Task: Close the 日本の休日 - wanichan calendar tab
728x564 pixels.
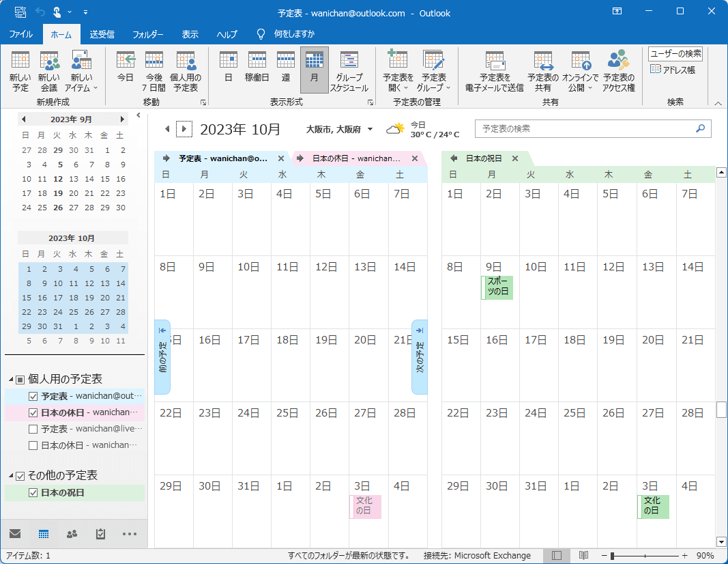Action: (415, 158)
